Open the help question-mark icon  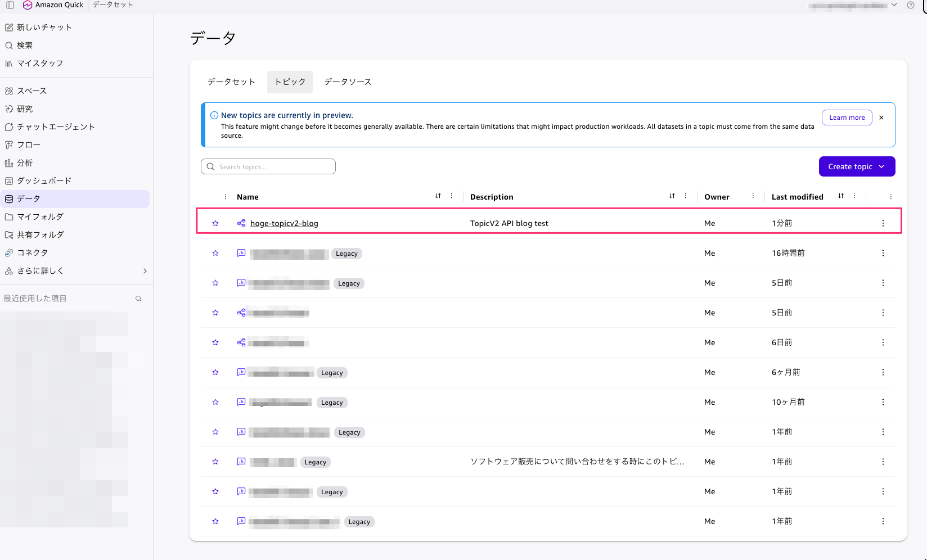tap(911, 5)
